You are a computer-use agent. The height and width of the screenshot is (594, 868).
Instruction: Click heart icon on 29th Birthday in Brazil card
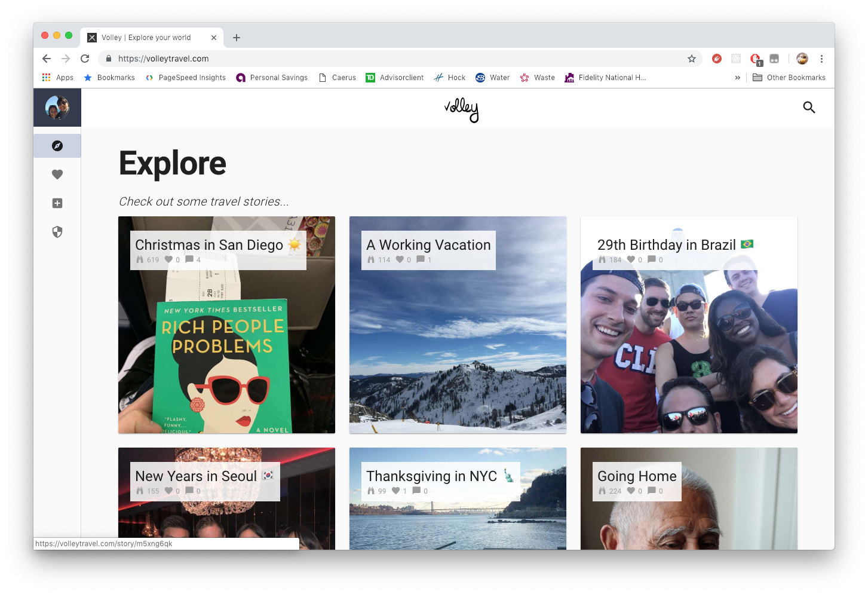click(x=631, y=259)
